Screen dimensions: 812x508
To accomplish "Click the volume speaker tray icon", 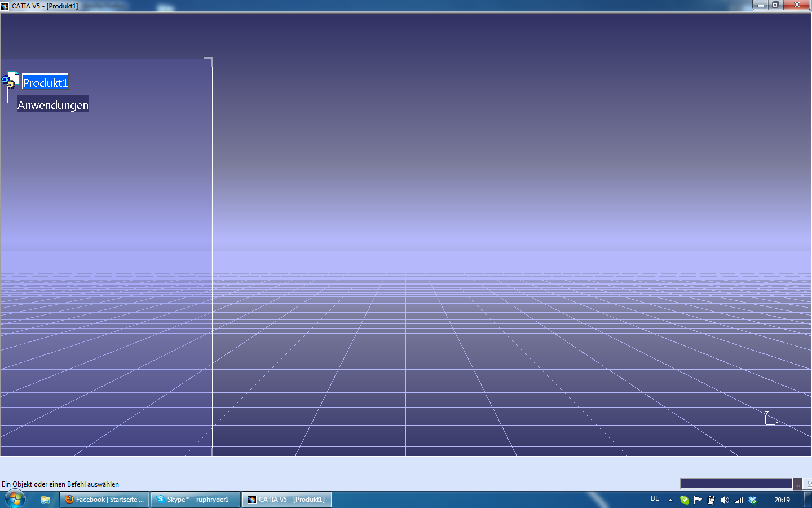I will [x=725, y=500].
